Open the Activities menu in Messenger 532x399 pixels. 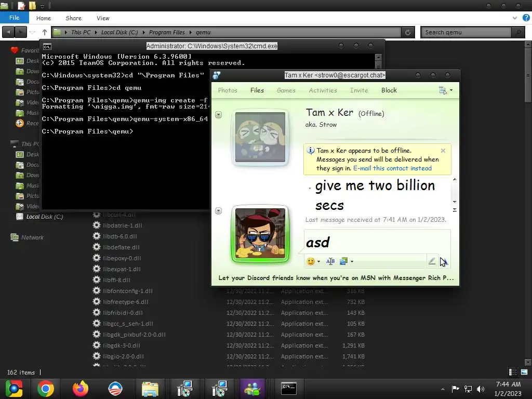coord(323,90)
